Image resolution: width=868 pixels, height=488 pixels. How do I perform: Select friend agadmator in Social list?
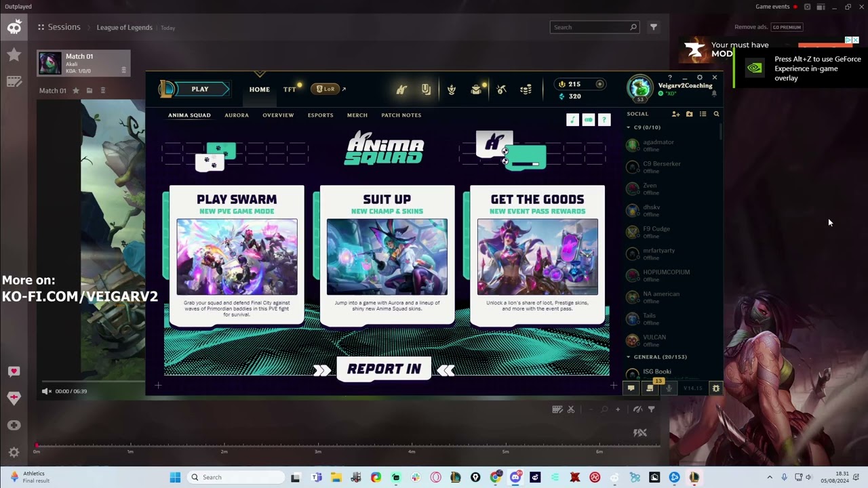[x=671, y=145]
